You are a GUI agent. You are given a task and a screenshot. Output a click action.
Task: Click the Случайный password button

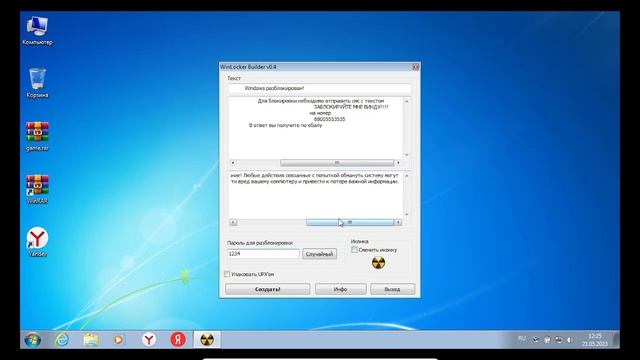(x=320, y=254)
